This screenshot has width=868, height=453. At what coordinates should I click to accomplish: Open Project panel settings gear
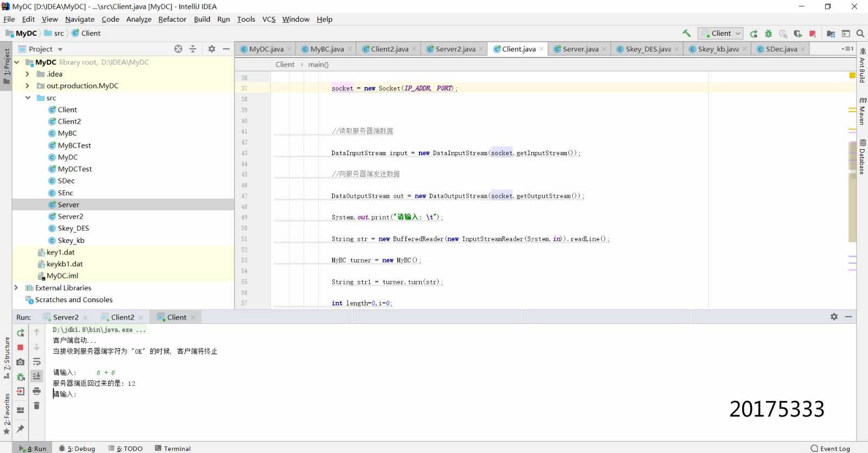click(x=212, y=49)
